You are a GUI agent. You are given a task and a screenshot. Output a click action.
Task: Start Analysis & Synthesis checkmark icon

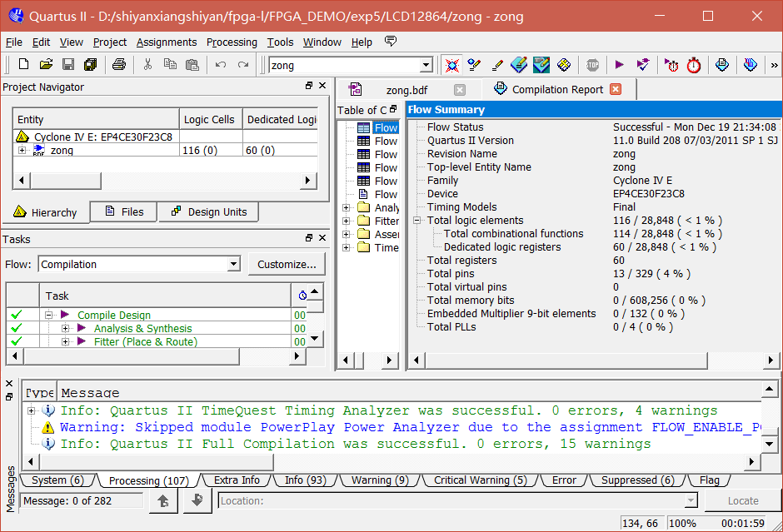click(643, 64)
